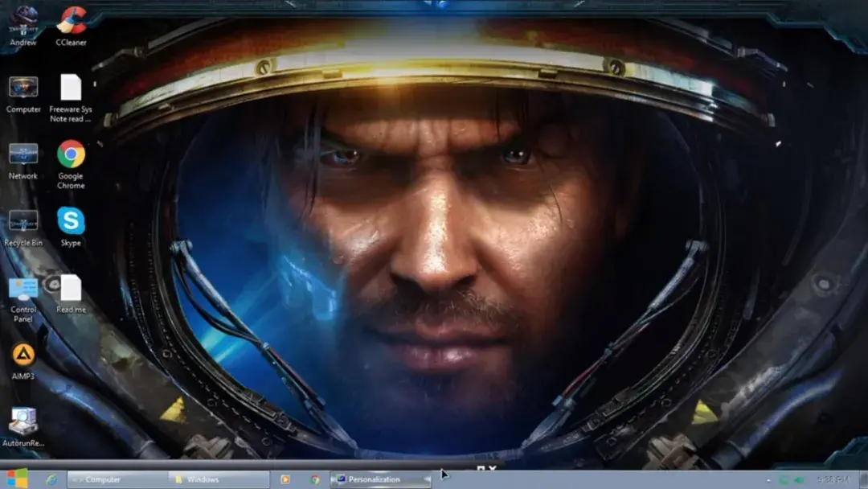Select the Computer desktop icon
Image resolution: width=868 pixels, height=489 pixels.
[x=23, y=95]
